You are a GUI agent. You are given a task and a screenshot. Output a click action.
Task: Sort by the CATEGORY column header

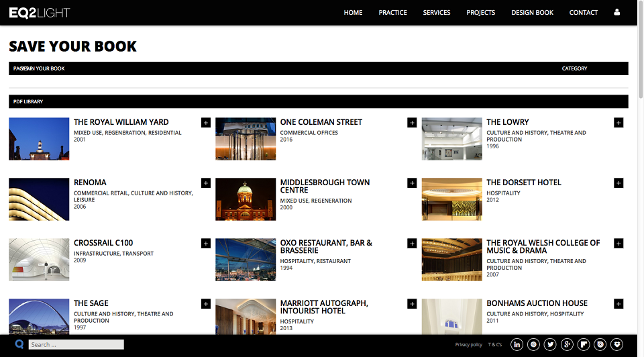point(574,68)
